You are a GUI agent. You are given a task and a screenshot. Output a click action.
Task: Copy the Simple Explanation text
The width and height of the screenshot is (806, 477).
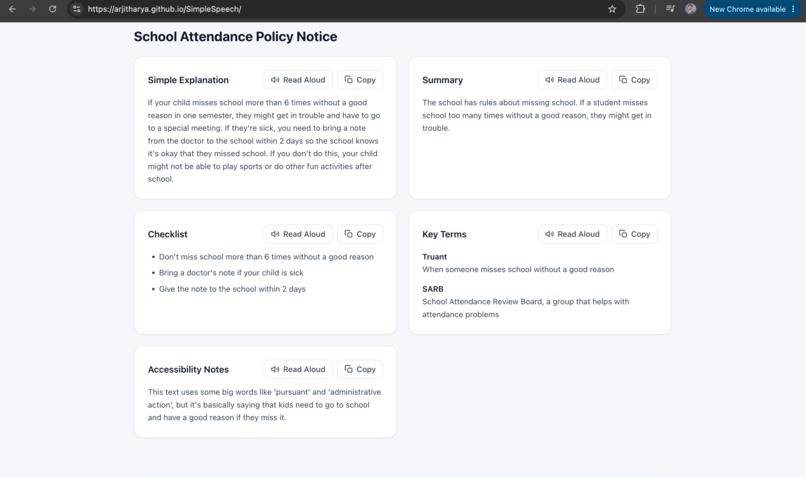click(360, 80)
